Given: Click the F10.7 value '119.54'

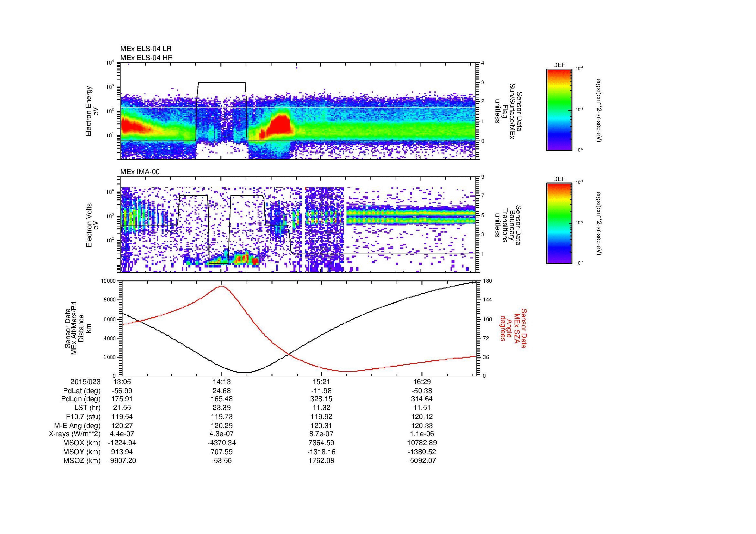Looking at the screenshot, I should [x=122, y=417].
